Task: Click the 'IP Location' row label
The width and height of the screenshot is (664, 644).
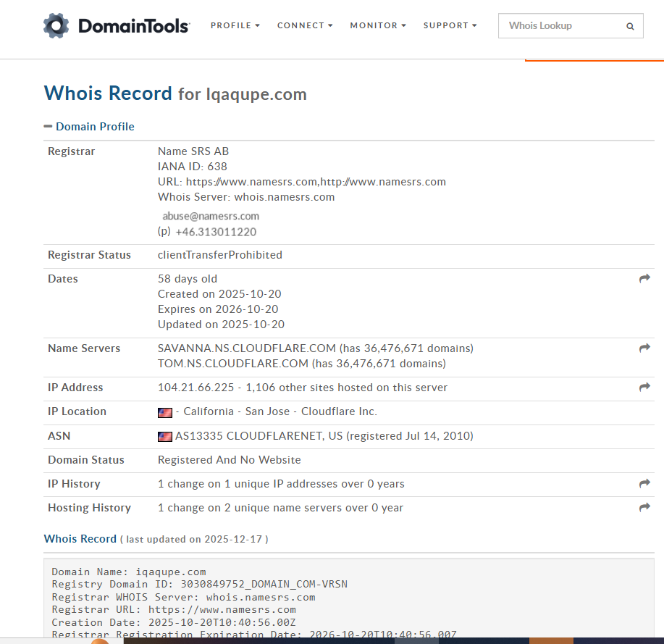Action: click(x=77, y=411)
